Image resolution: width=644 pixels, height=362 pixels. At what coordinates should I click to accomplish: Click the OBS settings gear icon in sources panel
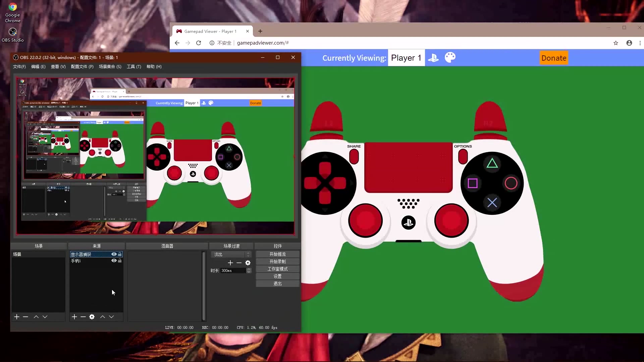point(92,316)
